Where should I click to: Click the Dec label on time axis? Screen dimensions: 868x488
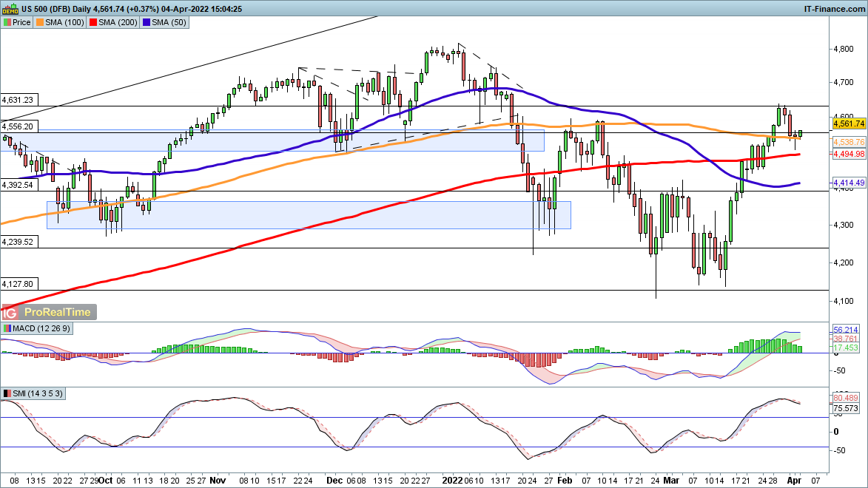pos(334,481)
